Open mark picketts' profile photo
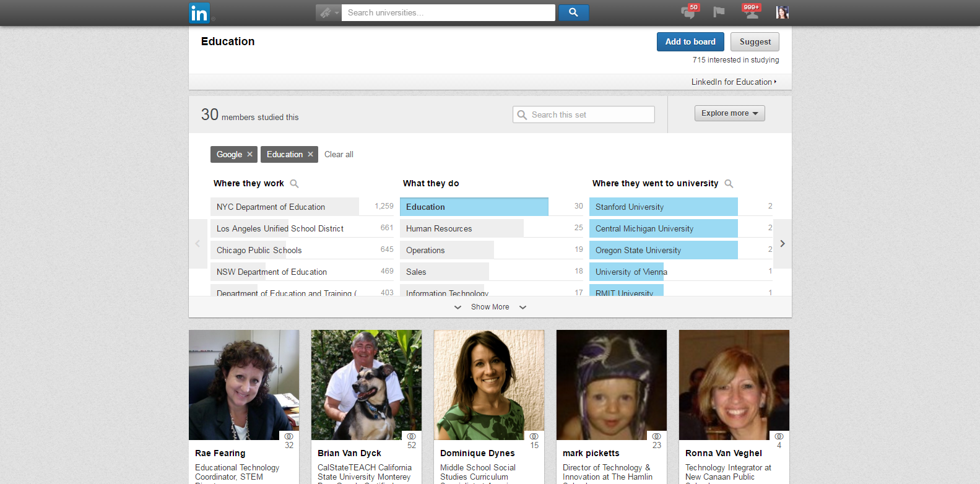This screenshot has height=484, width=980. coord(612,385)
